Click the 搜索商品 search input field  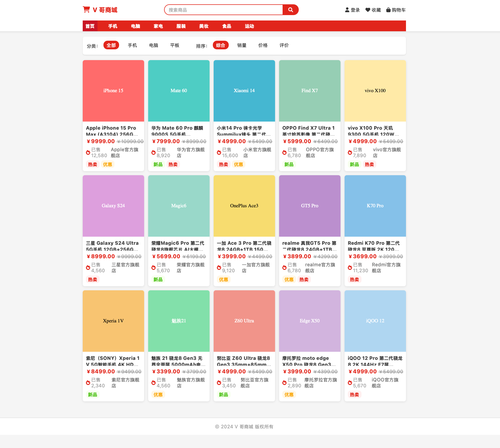point(224,10)
